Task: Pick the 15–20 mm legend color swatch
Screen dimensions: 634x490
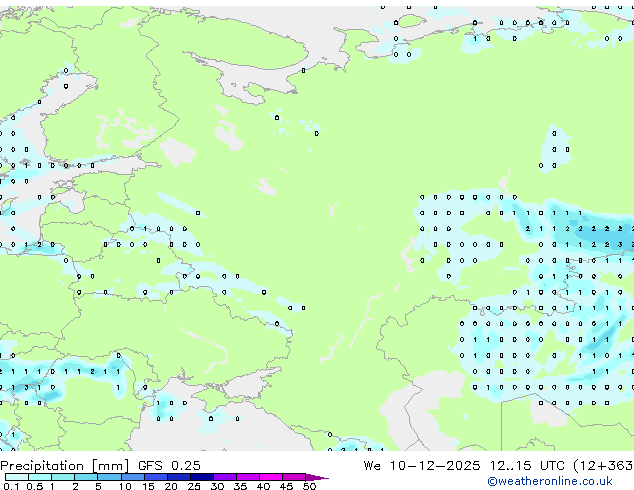Action: coord(155,477)
